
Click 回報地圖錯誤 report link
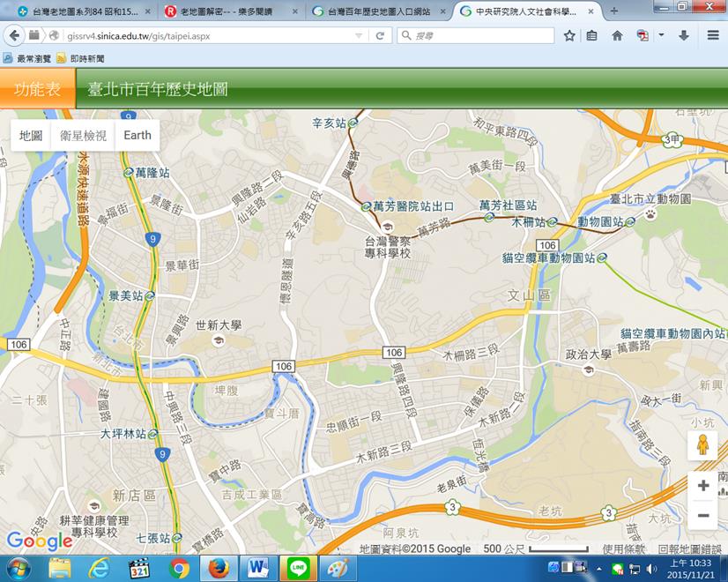coord(689,549)
